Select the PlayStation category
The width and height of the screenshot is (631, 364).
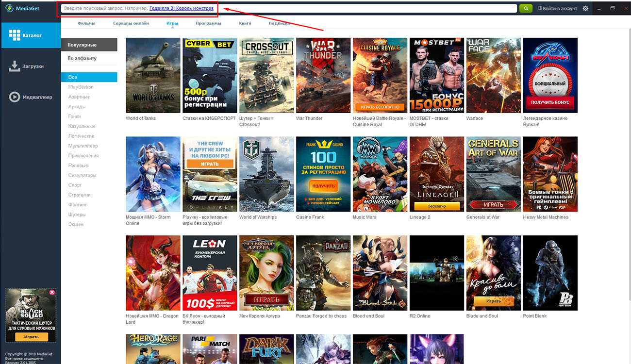81,87
